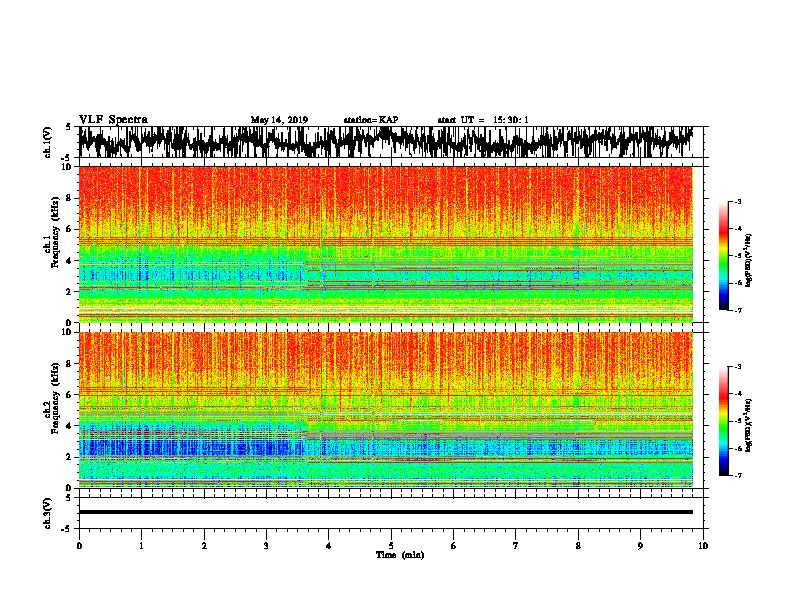Screen dimensions: 792x612
Task: Click time axis tick label "5"
Action: click(x=391, y=546)
